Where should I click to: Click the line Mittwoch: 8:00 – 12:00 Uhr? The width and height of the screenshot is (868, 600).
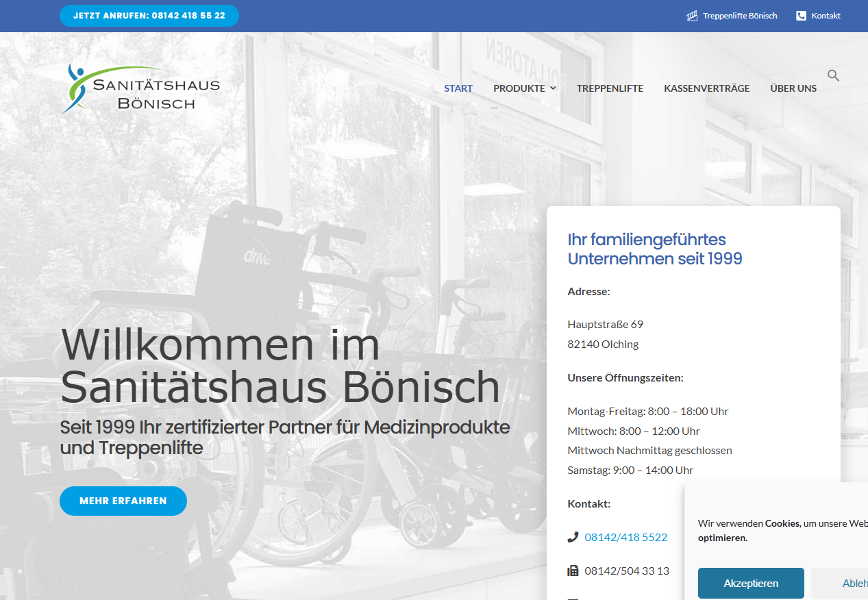(634, 431)
